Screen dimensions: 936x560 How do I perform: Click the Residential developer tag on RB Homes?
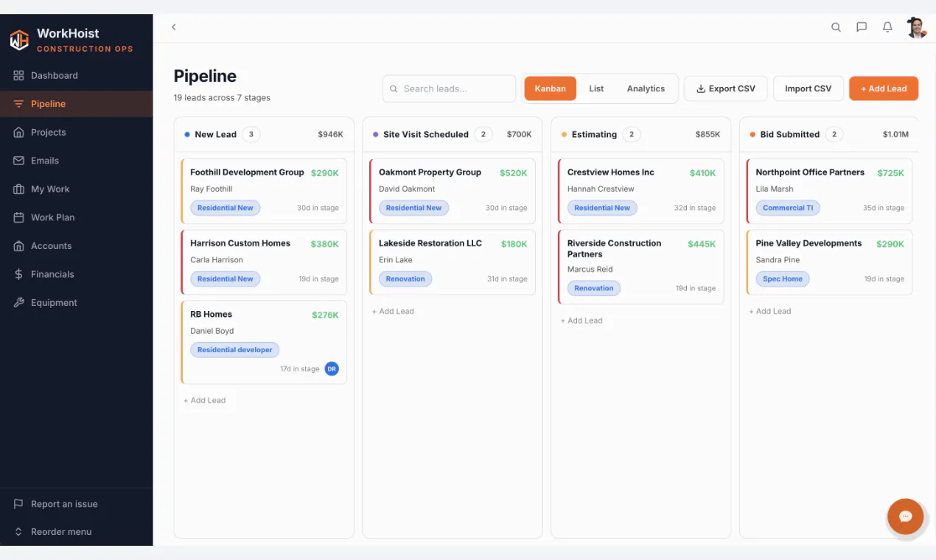(234, 350)
